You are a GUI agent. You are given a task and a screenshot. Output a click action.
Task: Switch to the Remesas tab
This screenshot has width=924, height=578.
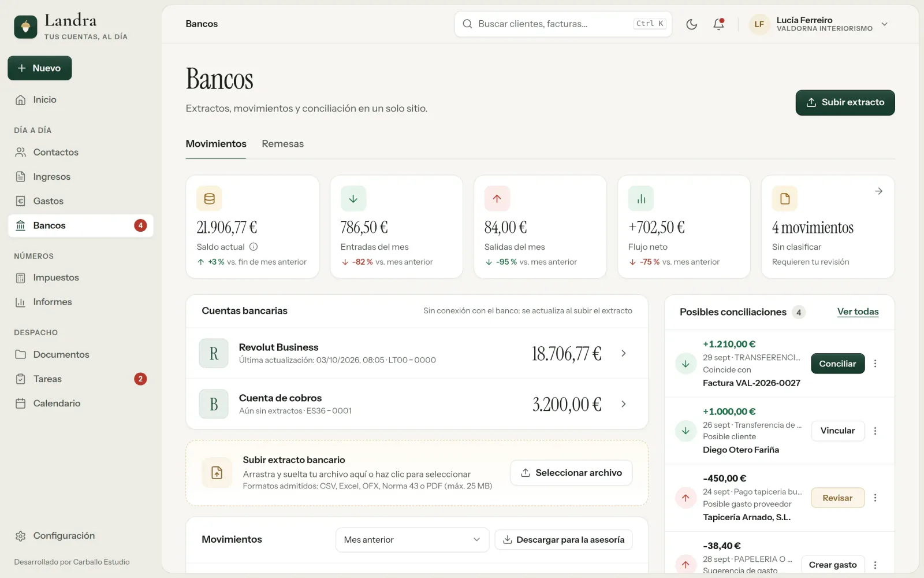[x=282, y=144]
